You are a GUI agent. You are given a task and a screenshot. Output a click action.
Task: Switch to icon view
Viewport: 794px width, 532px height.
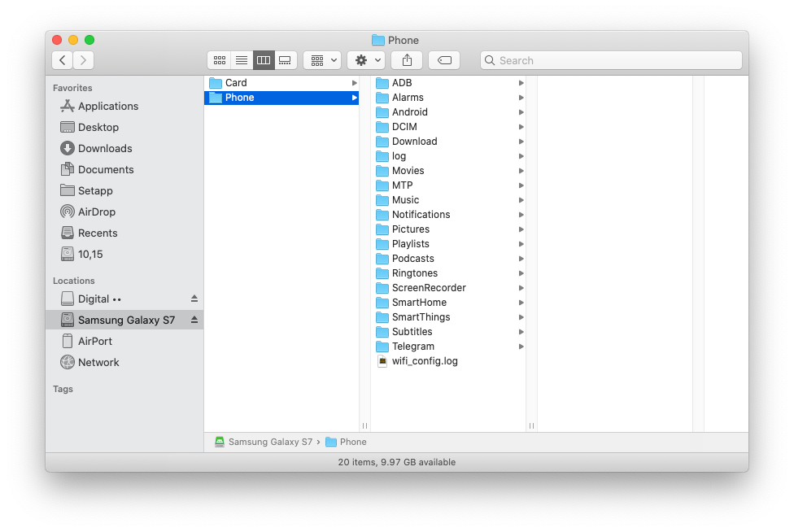pos(220,60)
